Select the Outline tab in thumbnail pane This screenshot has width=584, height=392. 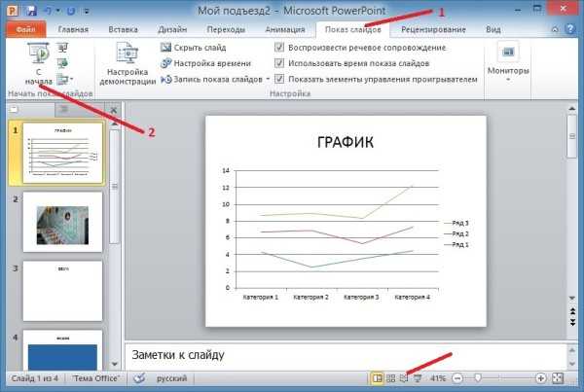(80, 110)
